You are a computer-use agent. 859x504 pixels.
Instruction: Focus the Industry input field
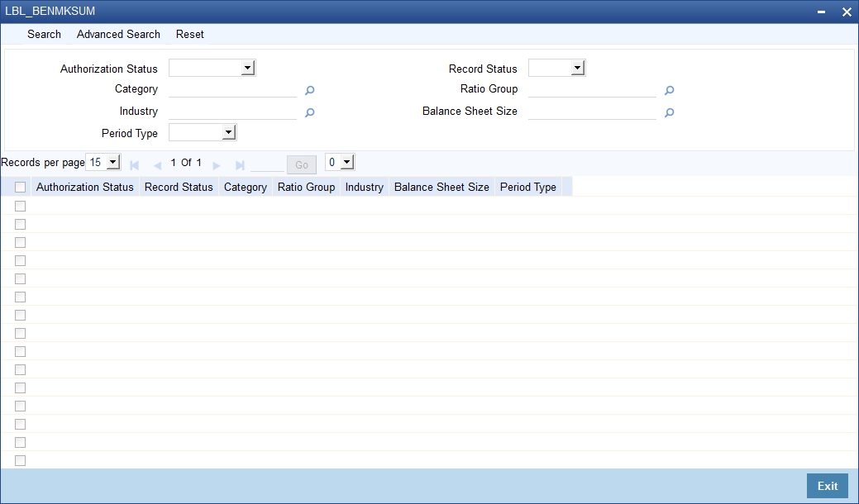233,112
